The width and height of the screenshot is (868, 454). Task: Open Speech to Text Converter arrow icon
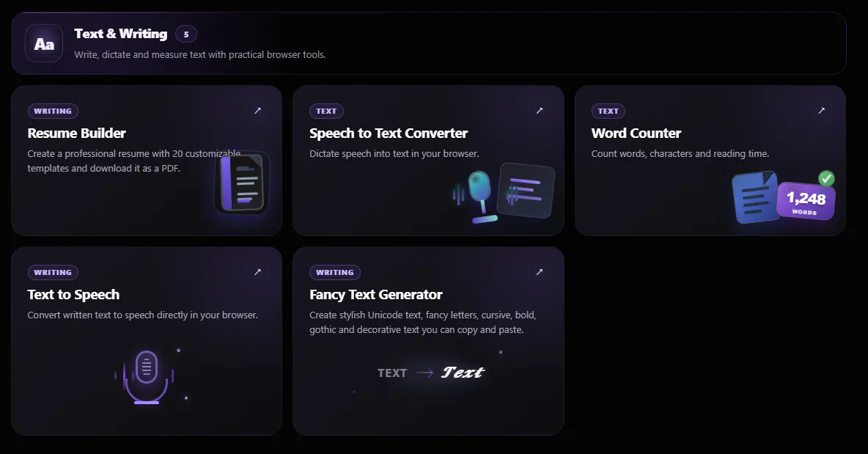pos(539,111)
